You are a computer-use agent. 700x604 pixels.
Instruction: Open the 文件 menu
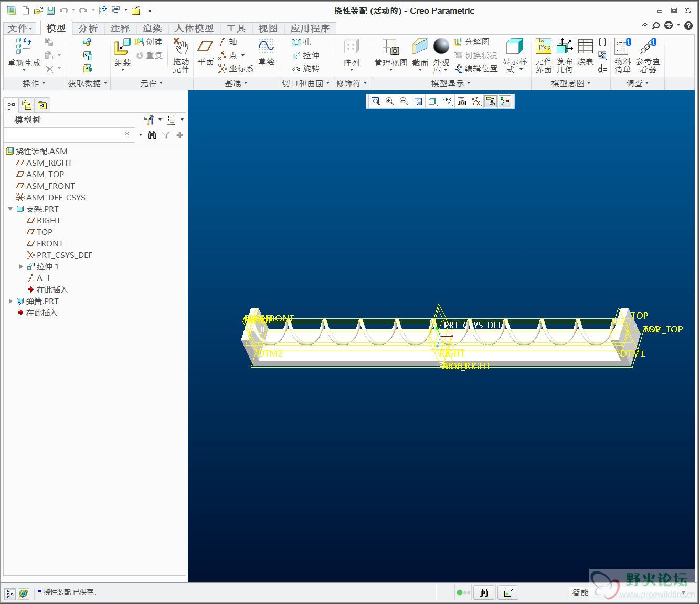pos(20,28)
